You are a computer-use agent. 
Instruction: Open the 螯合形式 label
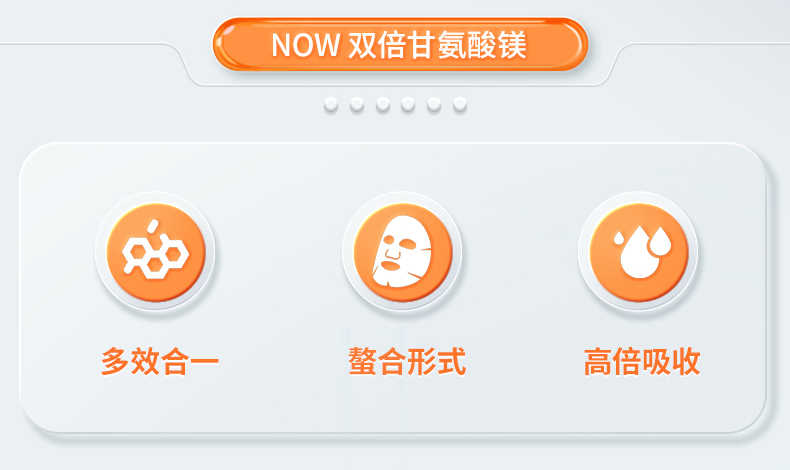click(x=407, y=361)
